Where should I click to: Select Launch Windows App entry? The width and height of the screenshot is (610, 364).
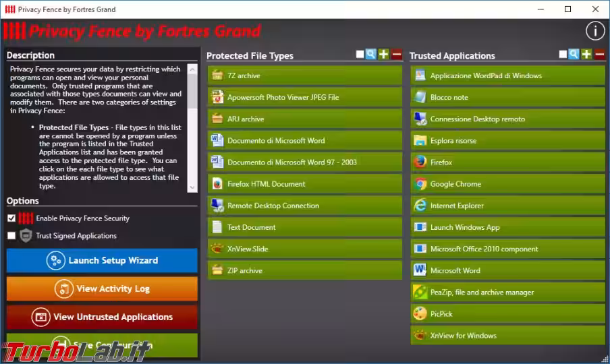coord(508,227)
